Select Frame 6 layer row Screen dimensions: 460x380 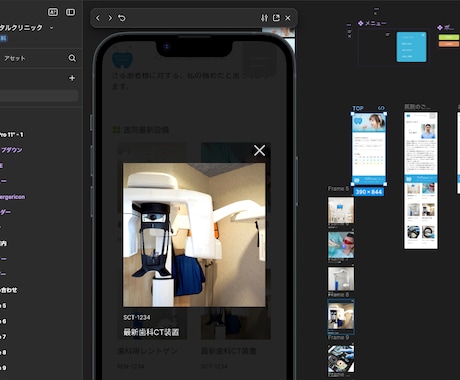[3, 321]
